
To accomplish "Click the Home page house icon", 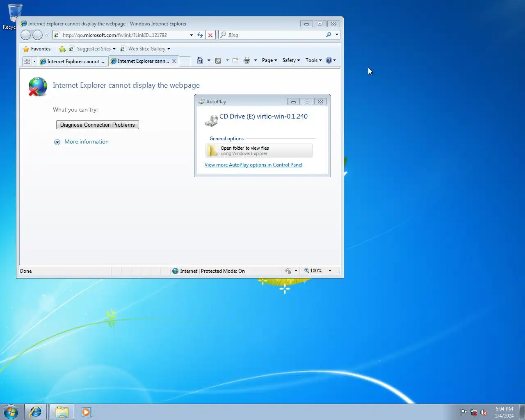I will pyautogui.click(x=200, y=60).
